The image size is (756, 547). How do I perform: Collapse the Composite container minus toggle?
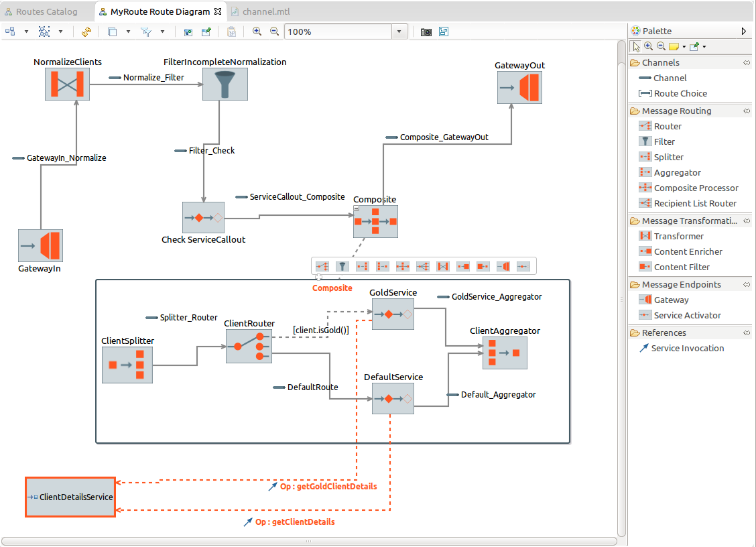tap(357, 208)
